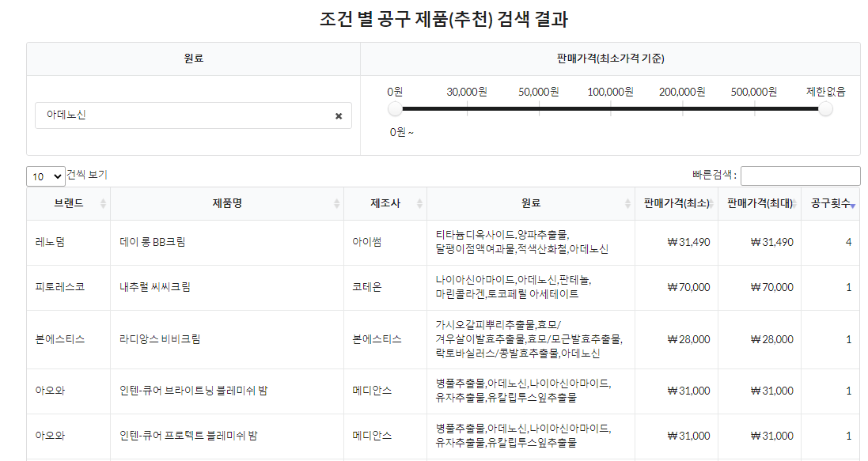Viewport: 868px width, 461px height.
Task: Open the 10건씩 보기 rows dropdown
Action: click(x=46, y=176)
